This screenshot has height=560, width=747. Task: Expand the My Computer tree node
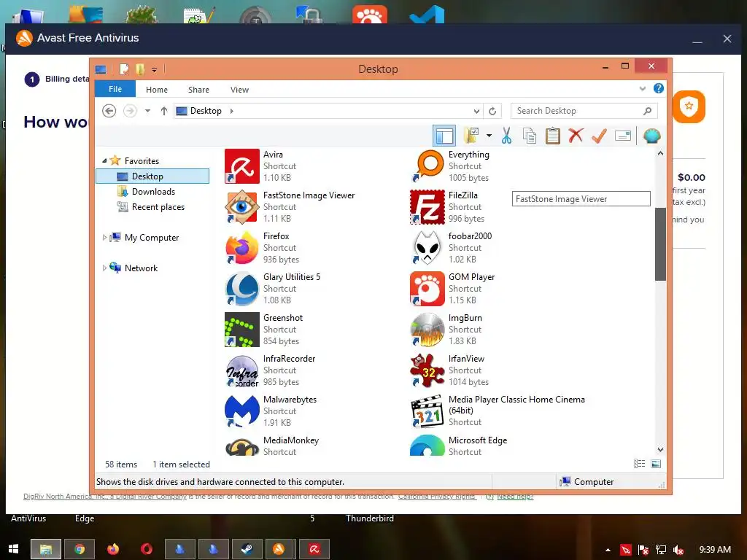104,237
